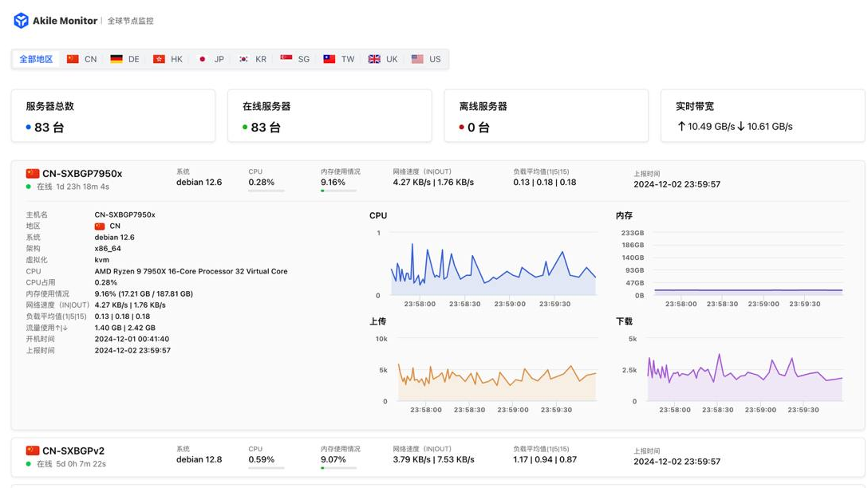Click the x86_64 architecture value
The height and width of the screenshot is (488, 868).
(x=108, y=249)
